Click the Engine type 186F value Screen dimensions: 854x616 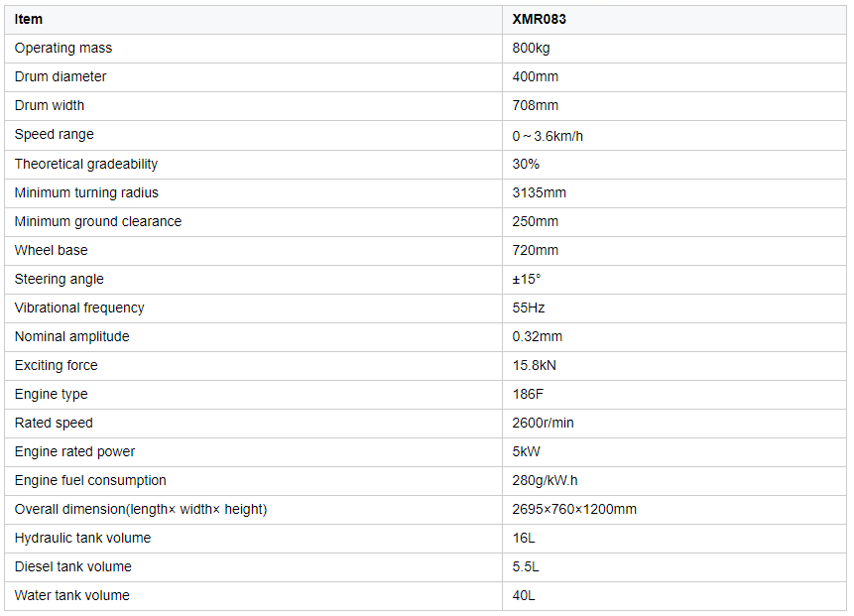pos(528,395)
